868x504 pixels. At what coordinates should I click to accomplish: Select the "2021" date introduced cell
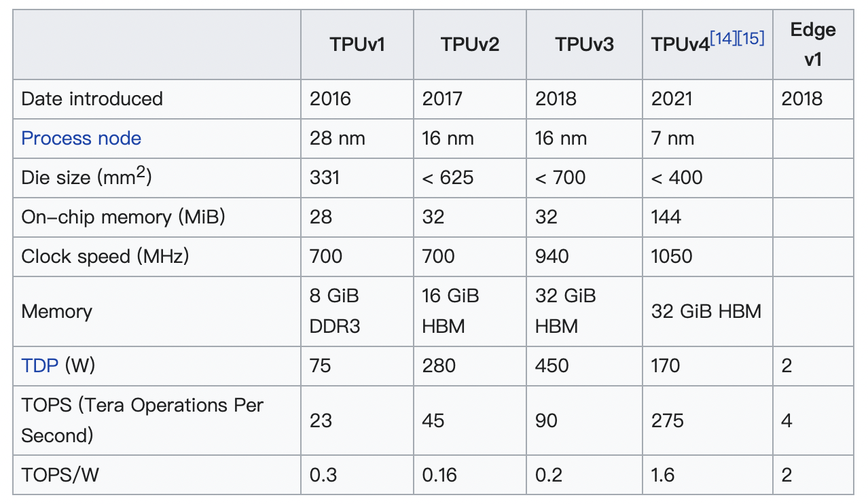pyautogui.click(x=672, y=99)
